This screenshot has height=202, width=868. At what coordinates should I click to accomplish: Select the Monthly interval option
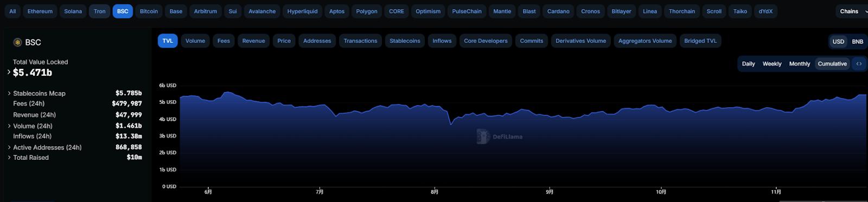point(799,64)
